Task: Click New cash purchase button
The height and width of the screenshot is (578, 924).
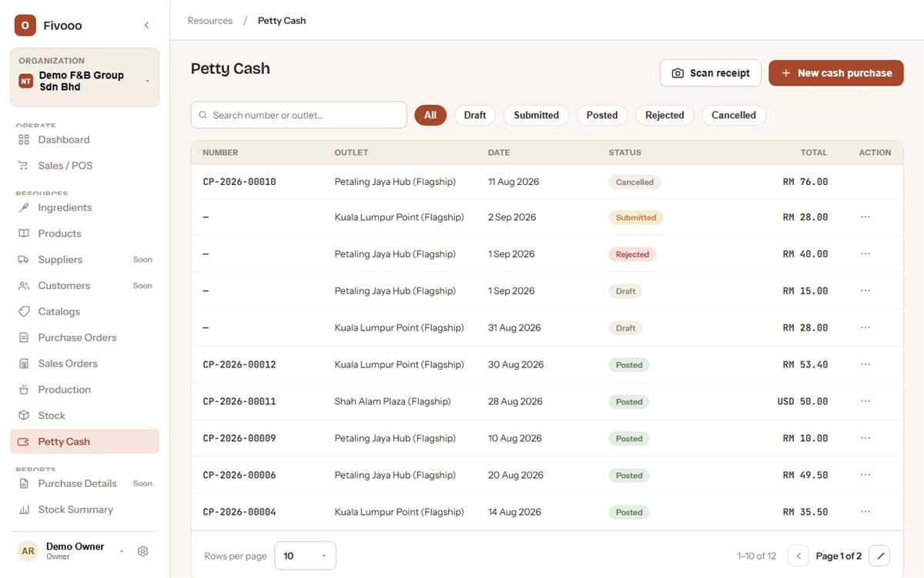Action: (x=836, y=73)
